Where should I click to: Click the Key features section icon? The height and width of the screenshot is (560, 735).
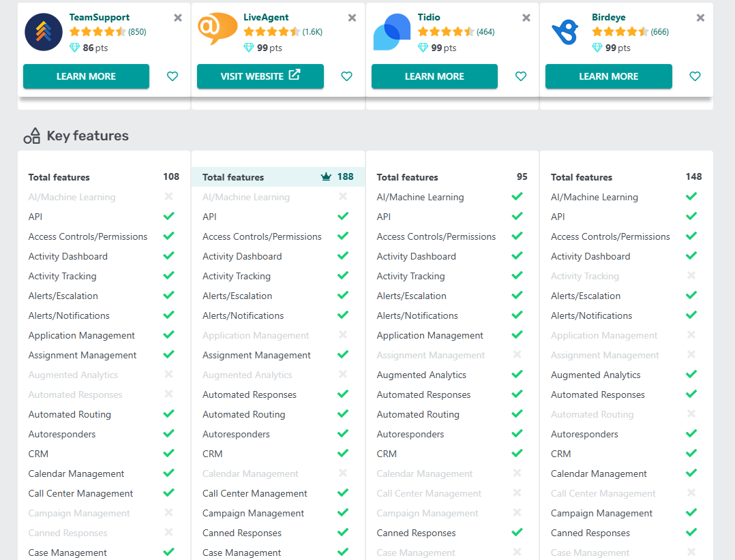[32, 136]
